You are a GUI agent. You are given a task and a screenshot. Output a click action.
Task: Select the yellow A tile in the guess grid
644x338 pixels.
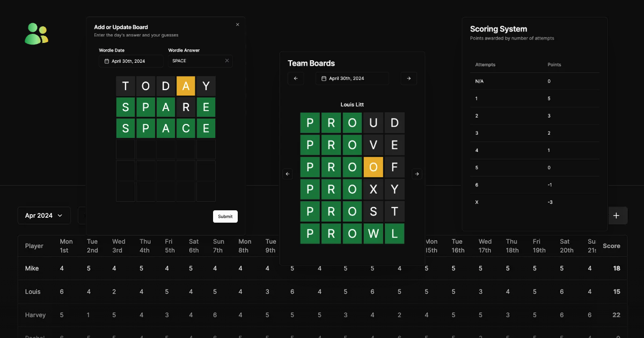[x=186, y=86]
